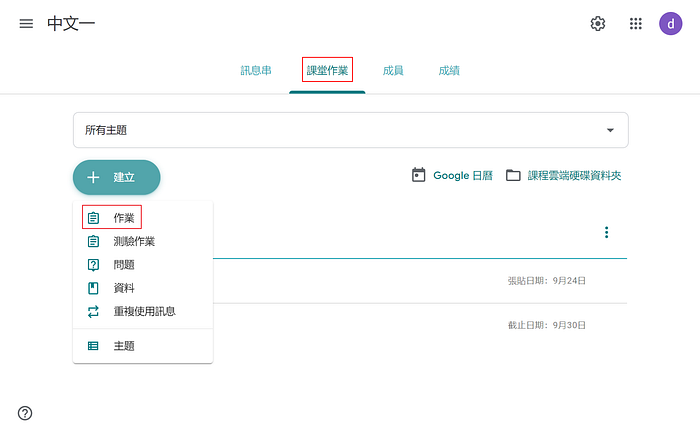
Task: Open the Google 日曆 link
Action: pos(463,175)
